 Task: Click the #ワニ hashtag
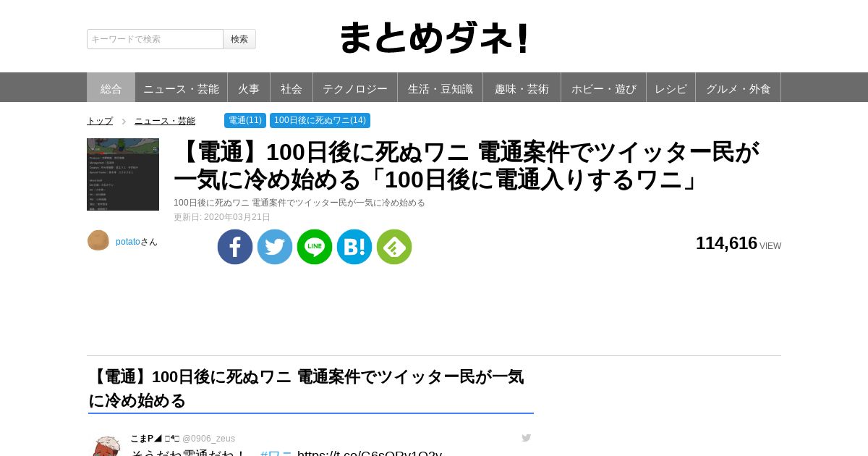coord(276,453)
